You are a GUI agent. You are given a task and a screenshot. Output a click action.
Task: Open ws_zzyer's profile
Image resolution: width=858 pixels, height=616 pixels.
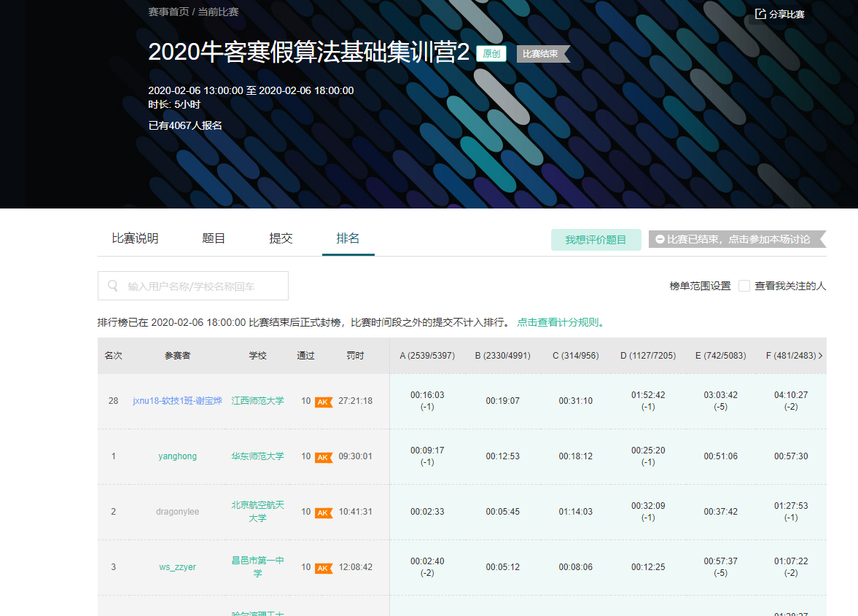pos(177,566)
